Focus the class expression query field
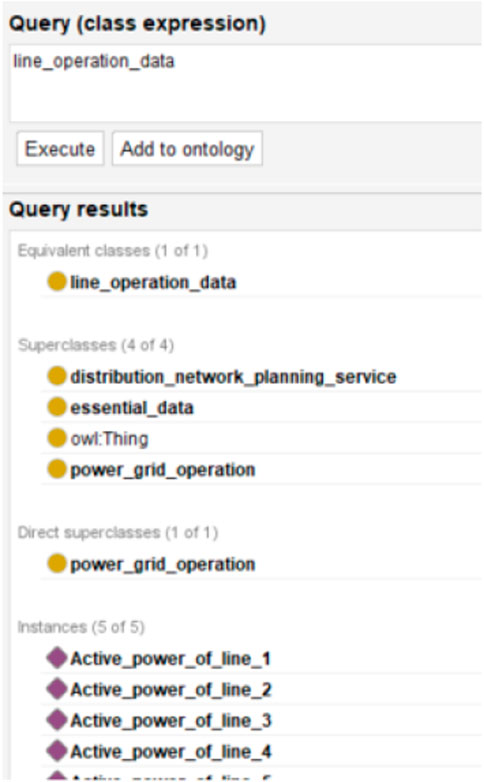The width and height of the screenshot is (484, 782). [x=245, y=83]
